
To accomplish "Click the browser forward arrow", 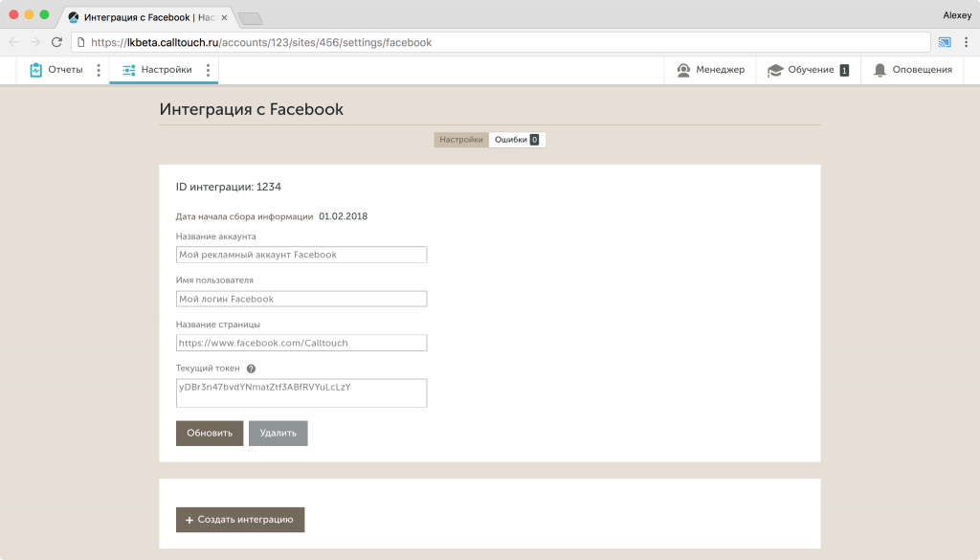I will (x=35, y=42).
